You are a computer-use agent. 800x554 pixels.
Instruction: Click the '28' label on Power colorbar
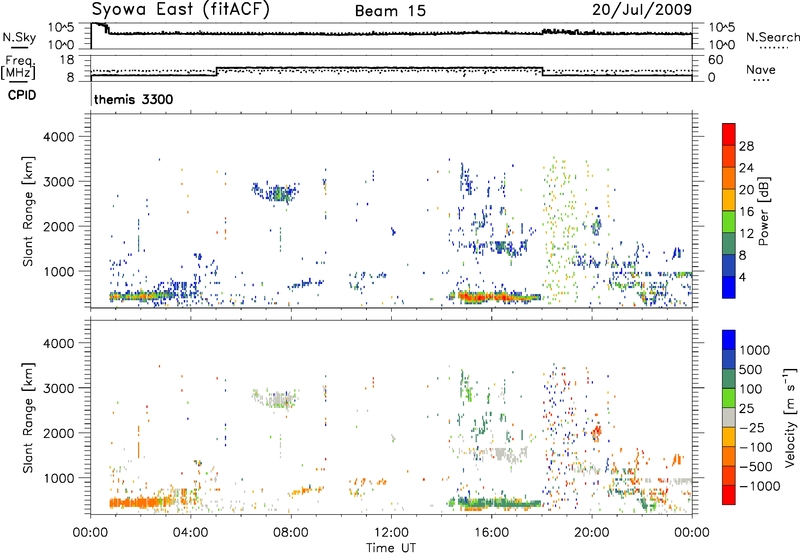coord(746,146)
